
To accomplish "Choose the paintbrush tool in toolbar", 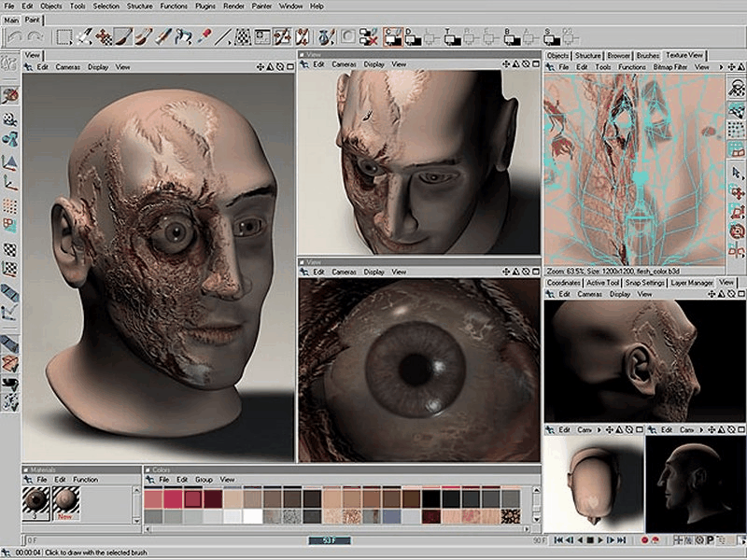I will point(123,36).
